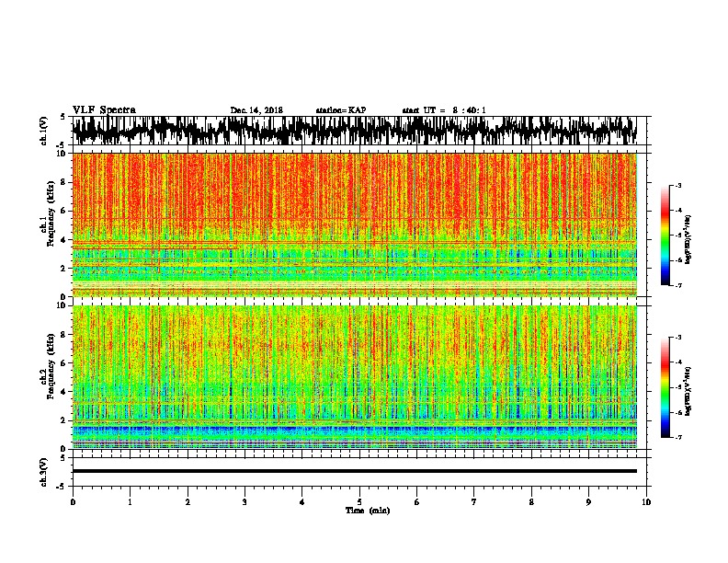
Task: Click the ch.1 frequency tick label "6"
Action: (64, 211)
